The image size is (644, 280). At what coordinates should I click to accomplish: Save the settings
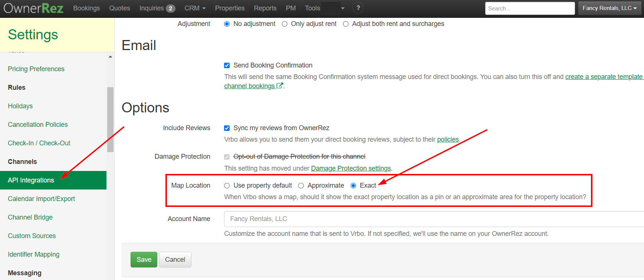tap(144, 260)
